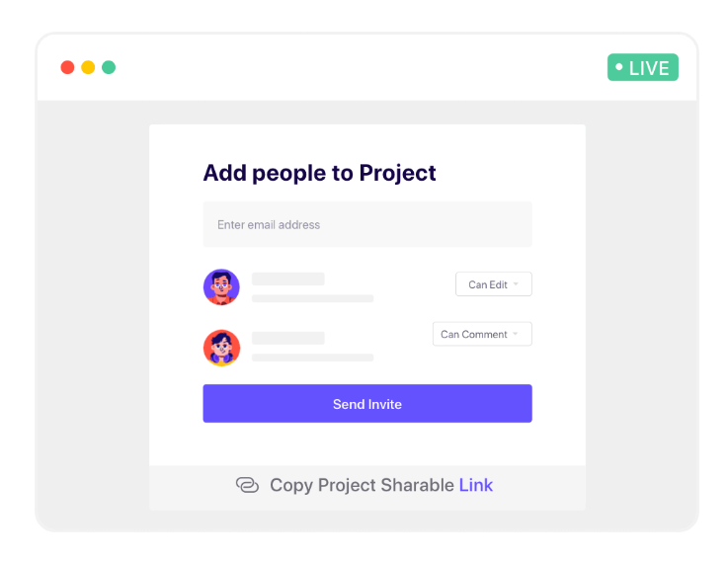728x561 pixels.
Task: Click the white dot inside the LIVE badge
Action: (x=619, y=67)
